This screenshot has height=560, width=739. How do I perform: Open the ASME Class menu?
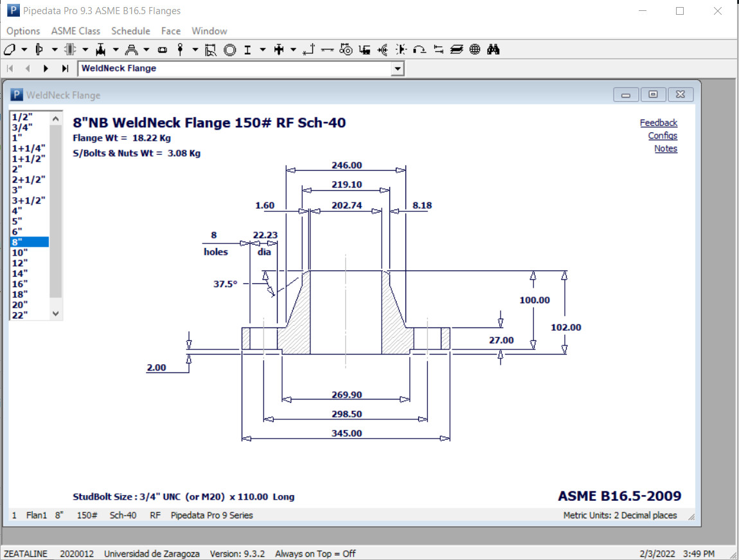(x=76, y=31)
